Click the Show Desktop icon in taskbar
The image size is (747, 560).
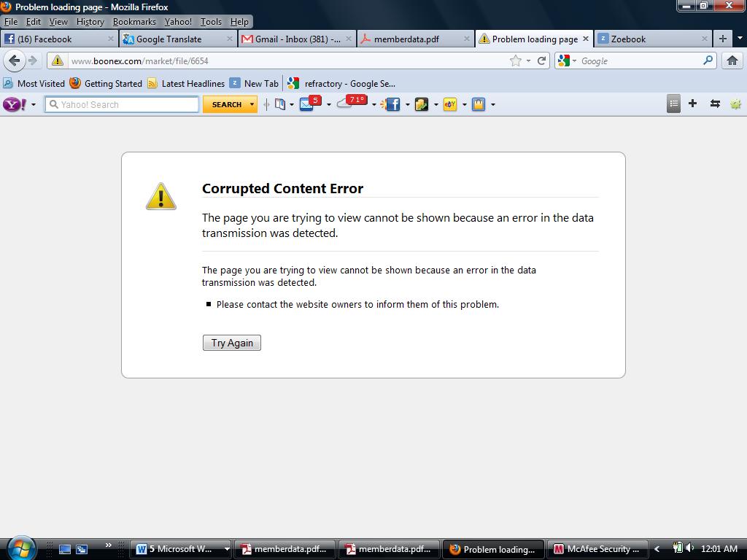tap(65, 549)
